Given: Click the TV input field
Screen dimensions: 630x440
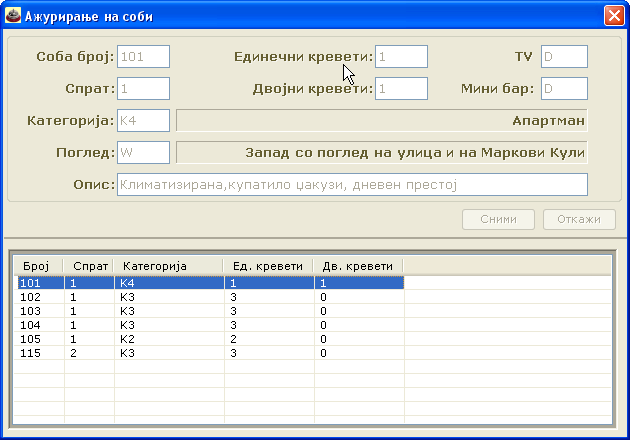Looking at the screenshot, I should point(564,57).
